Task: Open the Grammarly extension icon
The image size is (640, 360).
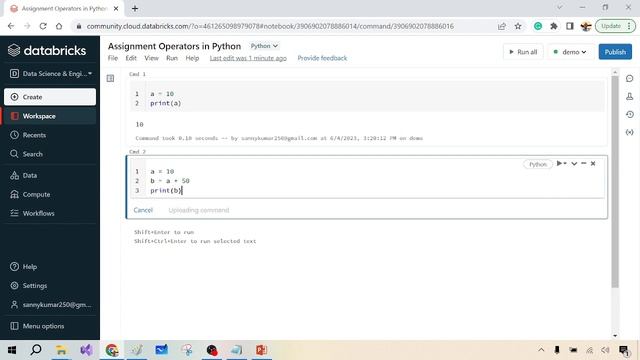Action: coord(538,26)
